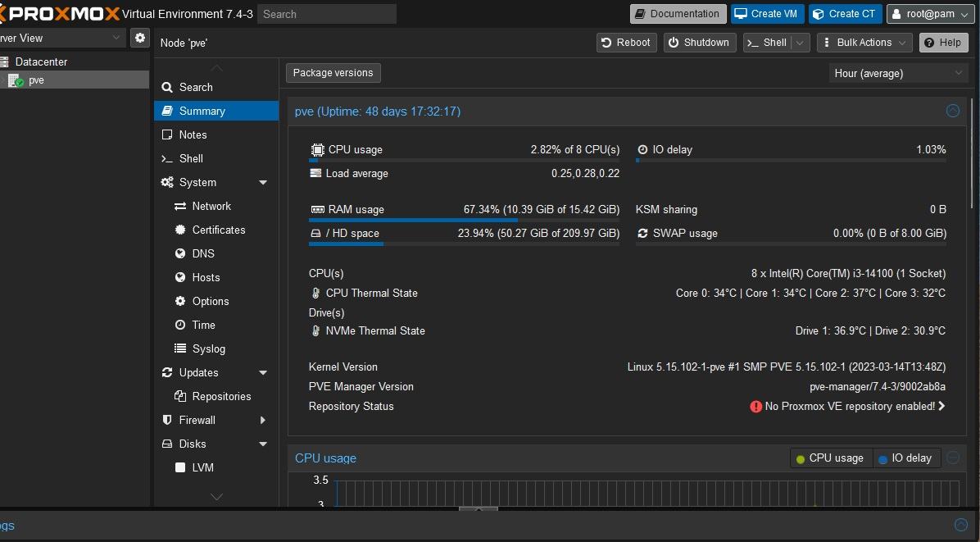Select the pve node in tree
This screenshot has height=542, width=980.
(x=75, y=80)
